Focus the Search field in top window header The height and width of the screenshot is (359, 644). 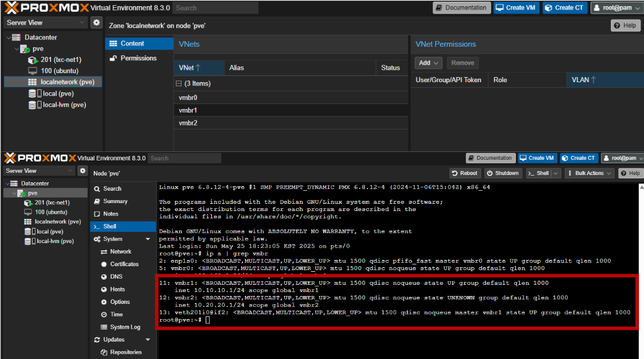216,8
